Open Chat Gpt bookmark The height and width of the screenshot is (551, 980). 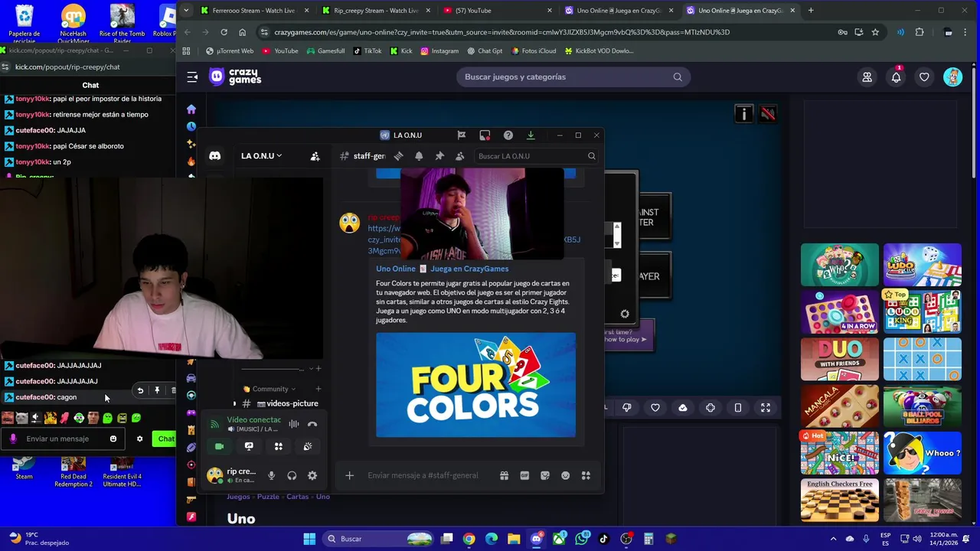(484, 51)
